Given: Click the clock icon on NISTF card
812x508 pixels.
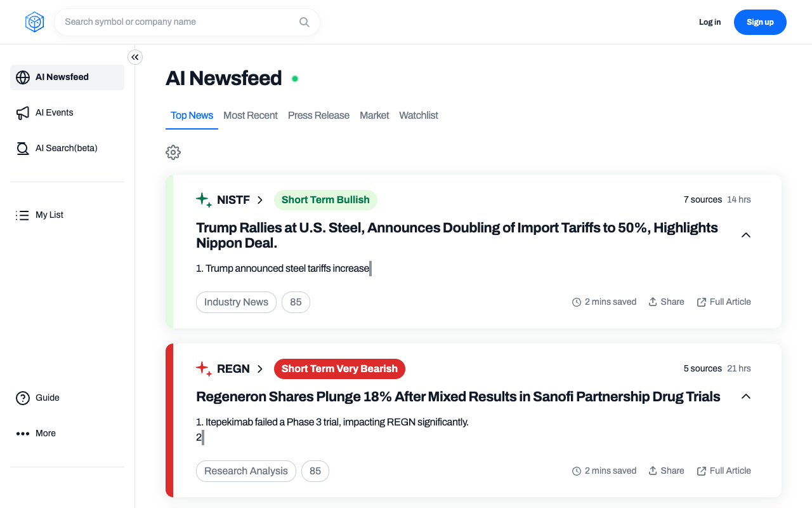Looking at the screenshot, I should pos(577,302).
